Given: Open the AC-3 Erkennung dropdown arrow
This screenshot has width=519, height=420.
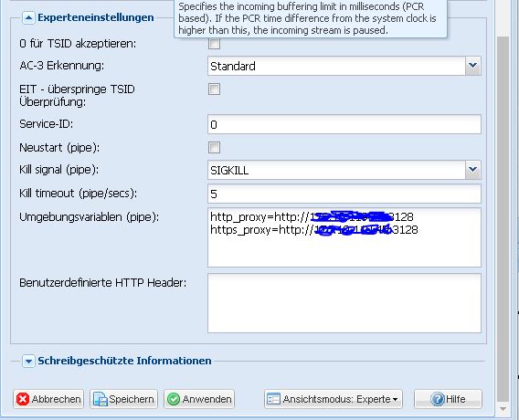Looking at the screenshot, I should (x=472, y=66).
